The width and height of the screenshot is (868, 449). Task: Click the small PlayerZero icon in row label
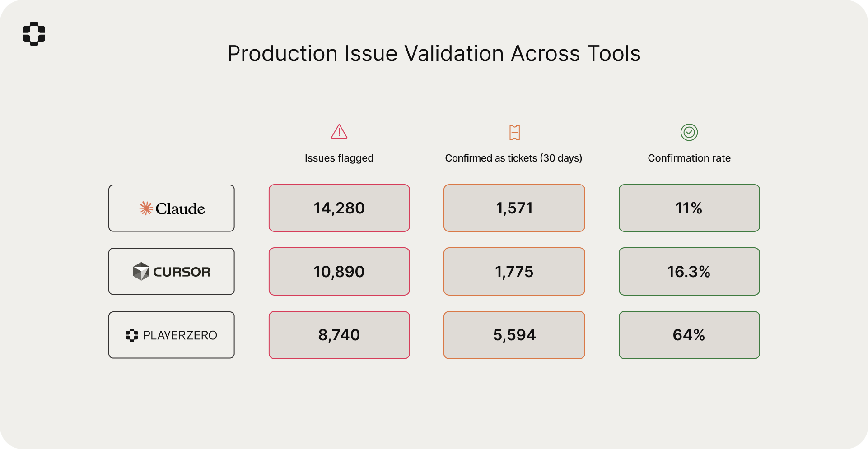point(132,335)
